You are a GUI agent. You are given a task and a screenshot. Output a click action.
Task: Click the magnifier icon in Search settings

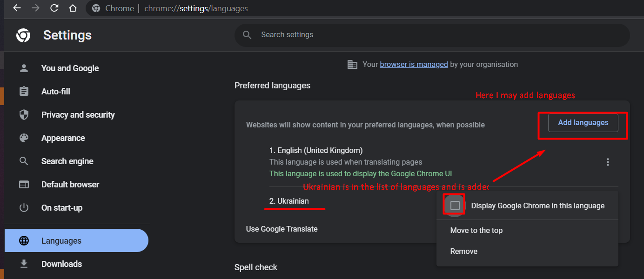248,35
